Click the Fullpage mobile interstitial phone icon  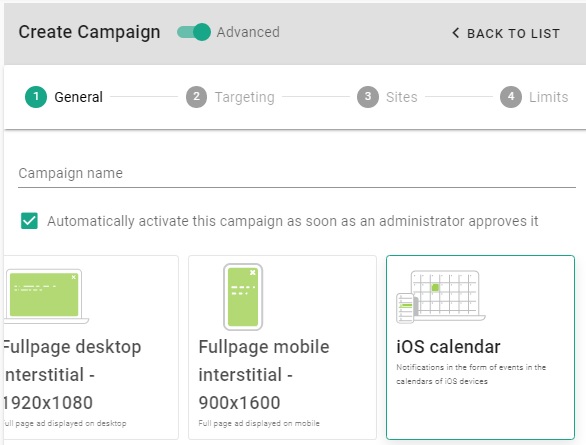(x=243, y=297)
